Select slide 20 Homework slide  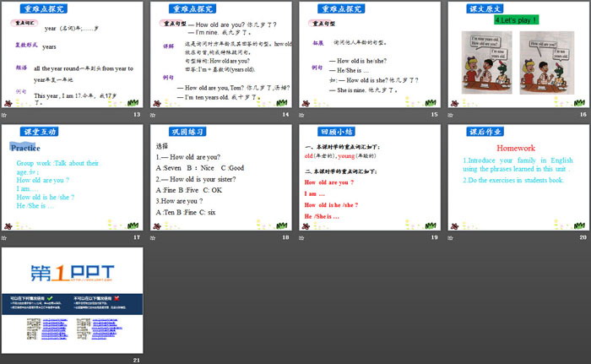(x=518, y=177)
